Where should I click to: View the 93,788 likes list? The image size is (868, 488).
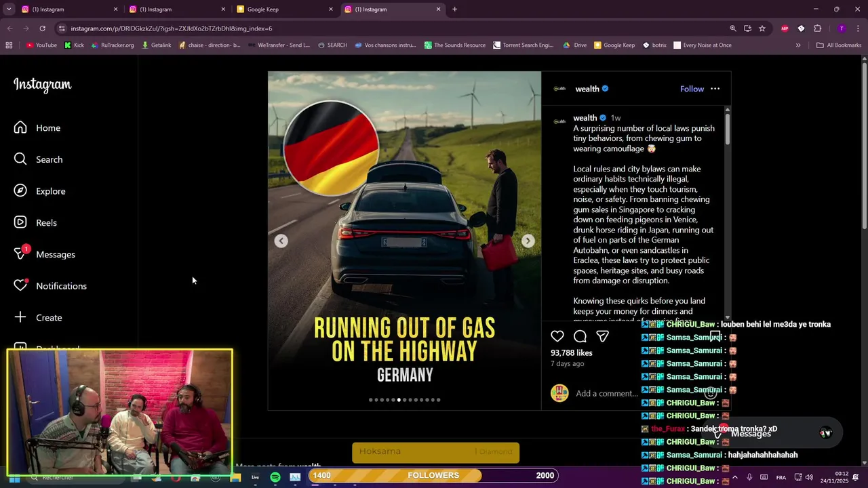[x=572, y=353]
